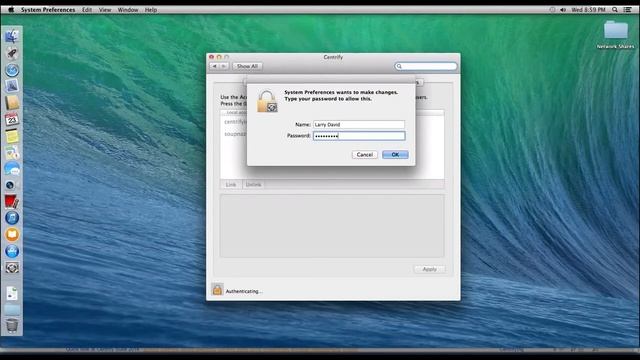Viewport: 640px width, 360px height.
Task: Open Messages speech bubble icon in Dock
Action: (x=12, y=169)
